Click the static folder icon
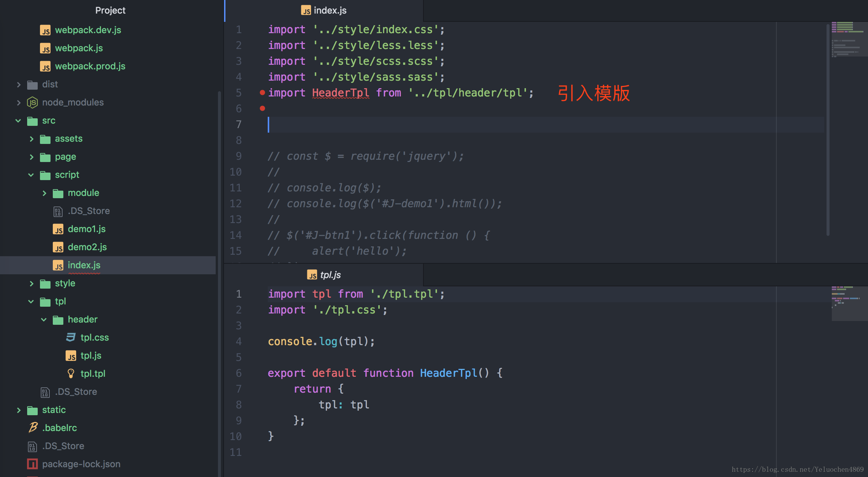 [x=32, y=410]
